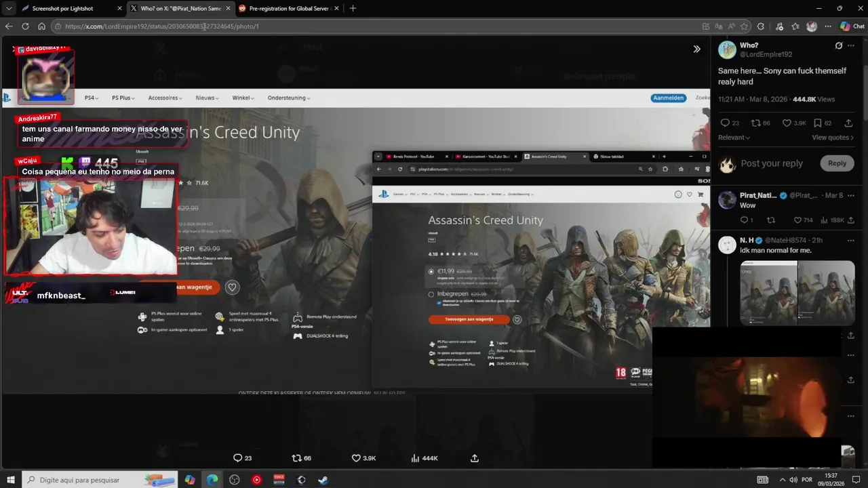Close the Screenshot por Lightshot tab
Image resolution: width=868 pixels, height=488 pixels.
tap(119, 8)
